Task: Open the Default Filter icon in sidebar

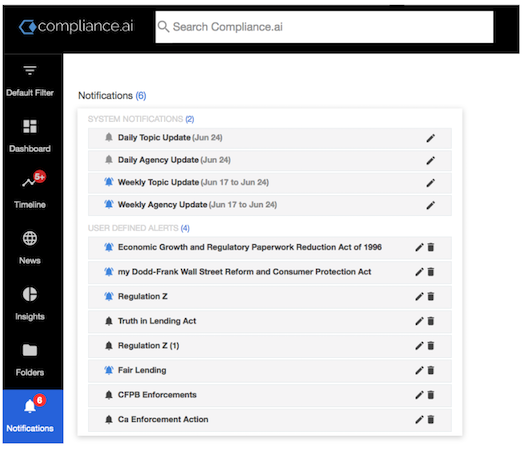Action: (x=30, y=71)
